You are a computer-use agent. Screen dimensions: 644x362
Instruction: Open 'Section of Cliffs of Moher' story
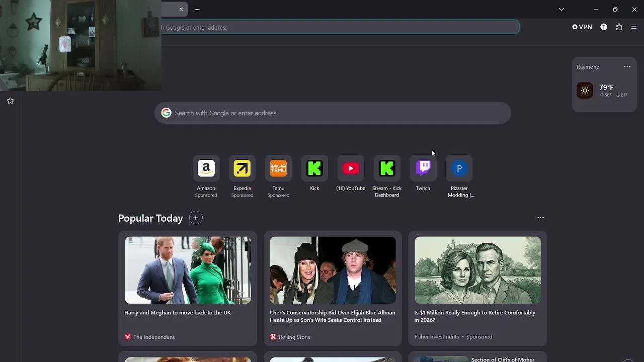(x=503, y=359)
